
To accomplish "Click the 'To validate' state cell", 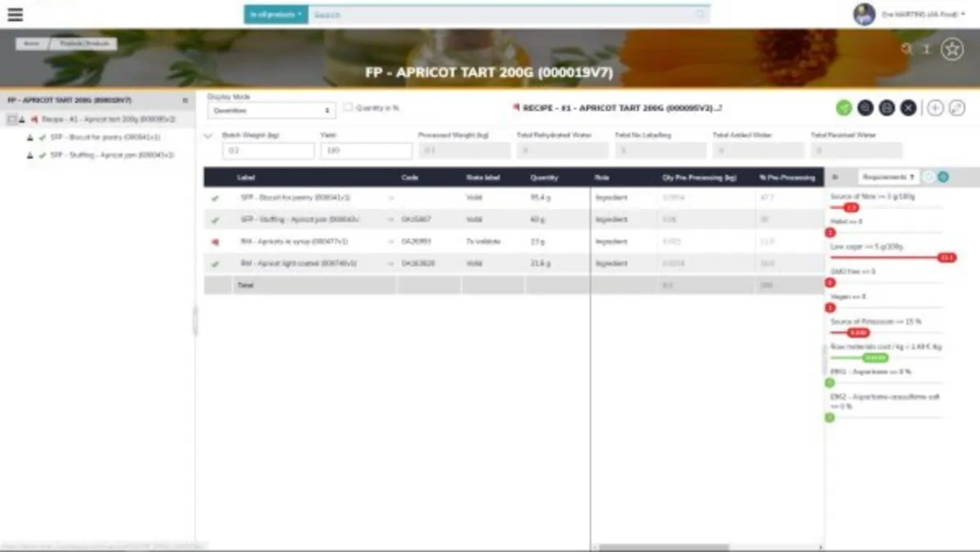I will 482,243.
